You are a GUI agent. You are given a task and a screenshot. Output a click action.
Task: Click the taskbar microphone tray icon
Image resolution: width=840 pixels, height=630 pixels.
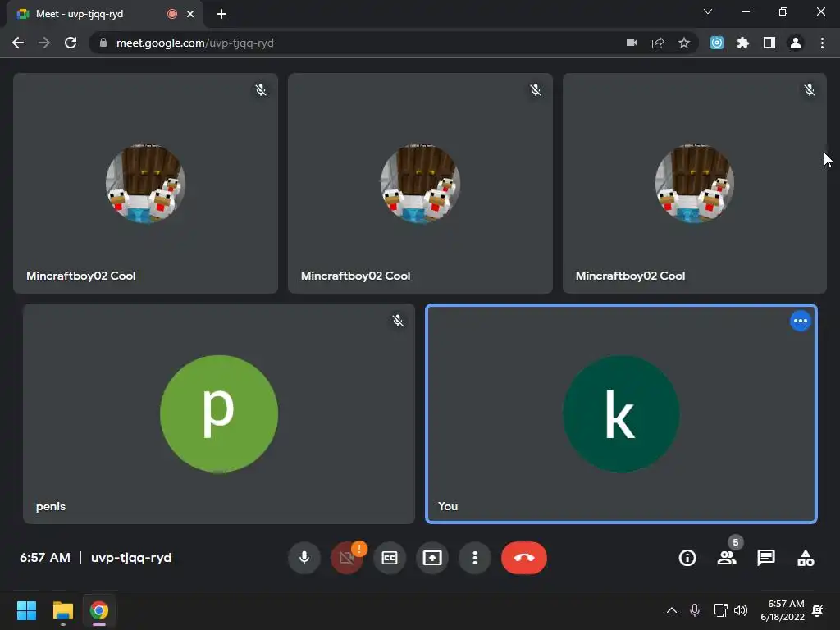[x=695, y=610]
